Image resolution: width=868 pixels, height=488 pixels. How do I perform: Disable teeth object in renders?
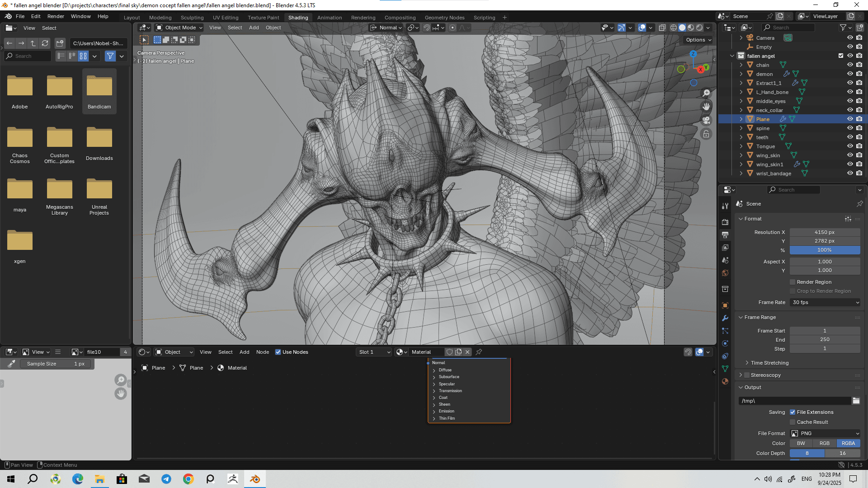tap(859, 137)
